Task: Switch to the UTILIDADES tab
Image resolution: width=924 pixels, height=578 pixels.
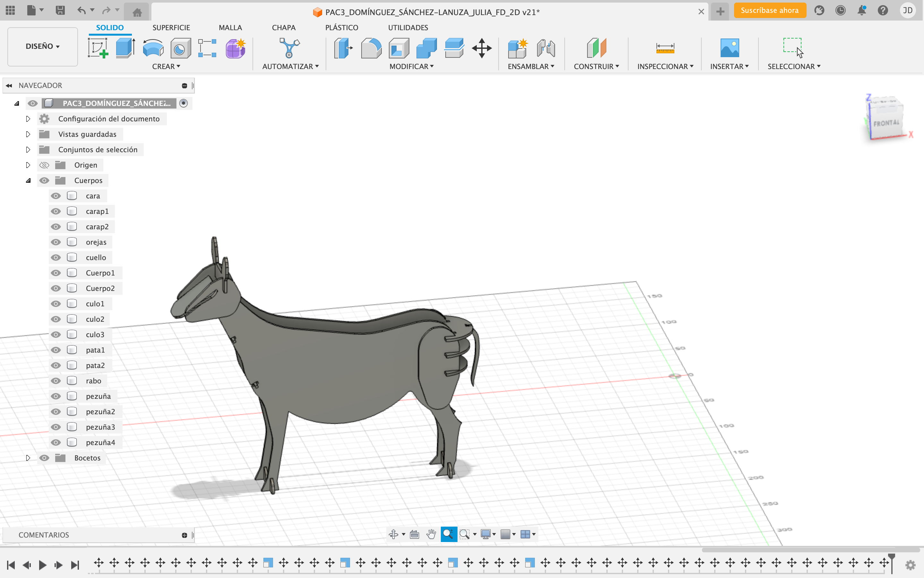Action: 408,28
